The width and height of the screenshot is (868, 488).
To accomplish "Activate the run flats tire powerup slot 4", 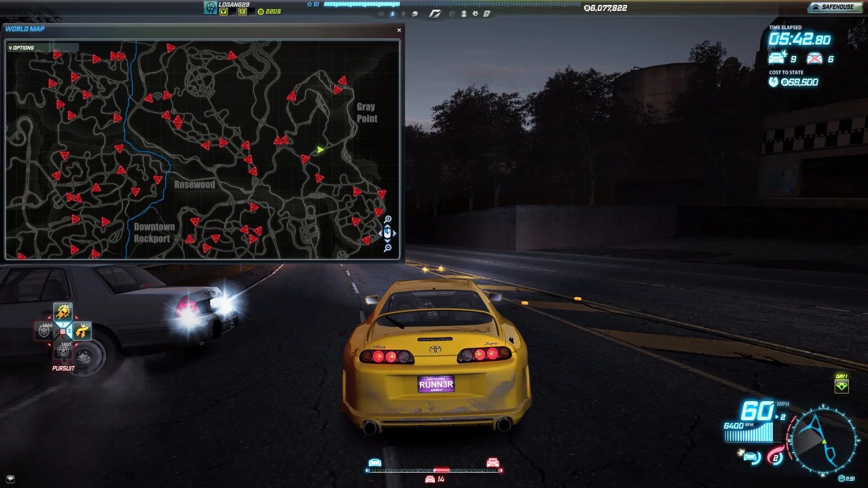I will [63, 350].
